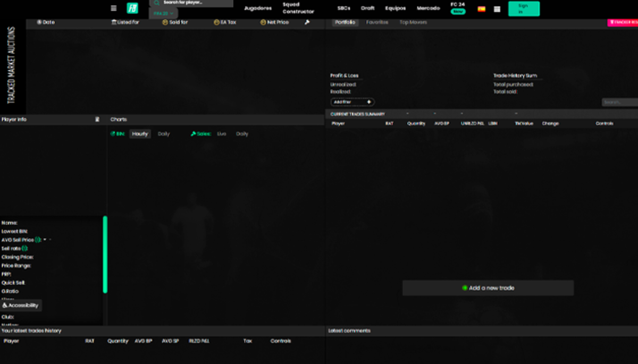Open the hamburger menu

tap(113, 9)
